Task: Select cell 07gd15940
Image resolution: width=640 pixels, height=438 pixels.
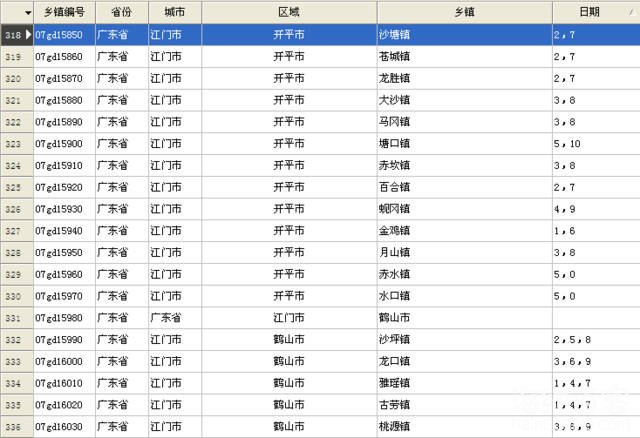Action: (x=64, y=231)
